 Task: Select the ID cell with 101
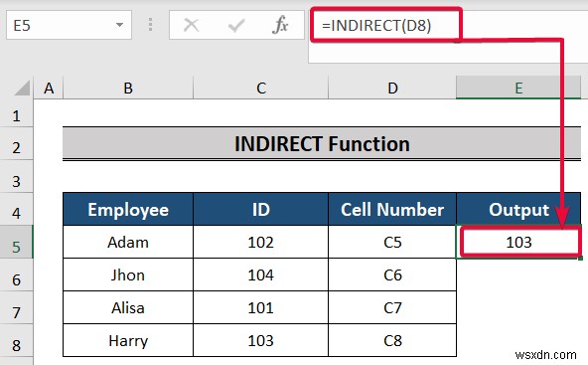tap(261, 307)
